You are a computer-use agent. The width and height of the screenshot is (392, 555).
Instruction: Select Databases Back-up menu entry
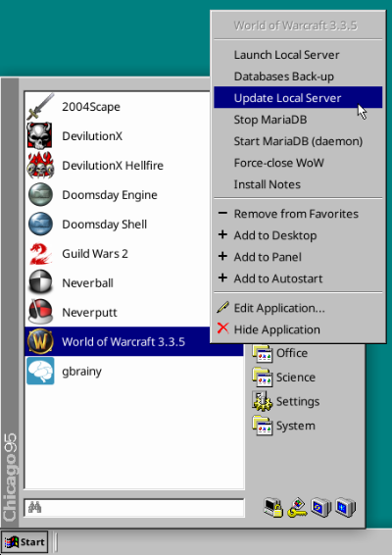click(298, 76)
